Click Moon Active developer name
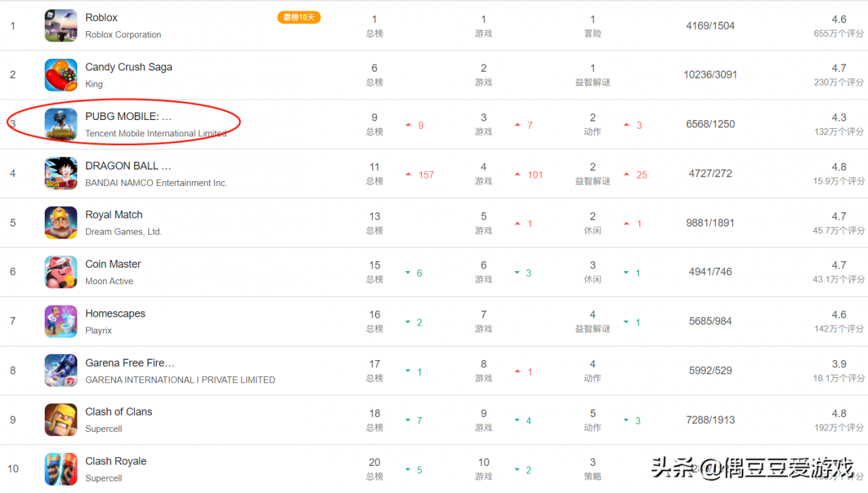 click(x=109, y=281)
